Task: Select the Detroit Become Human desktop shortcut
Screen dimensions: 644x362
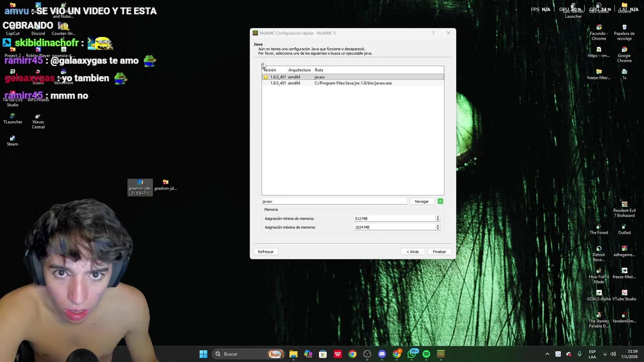Action: (x=599, y=254)
